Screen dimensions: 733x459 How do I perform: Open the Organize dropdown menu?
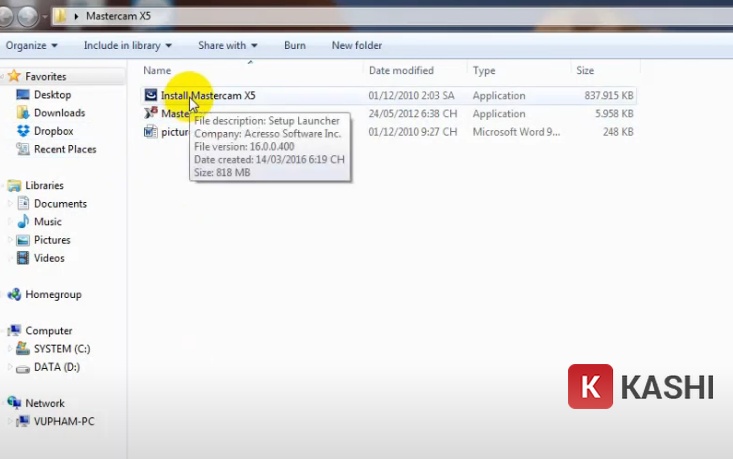(x=31, y=46)
